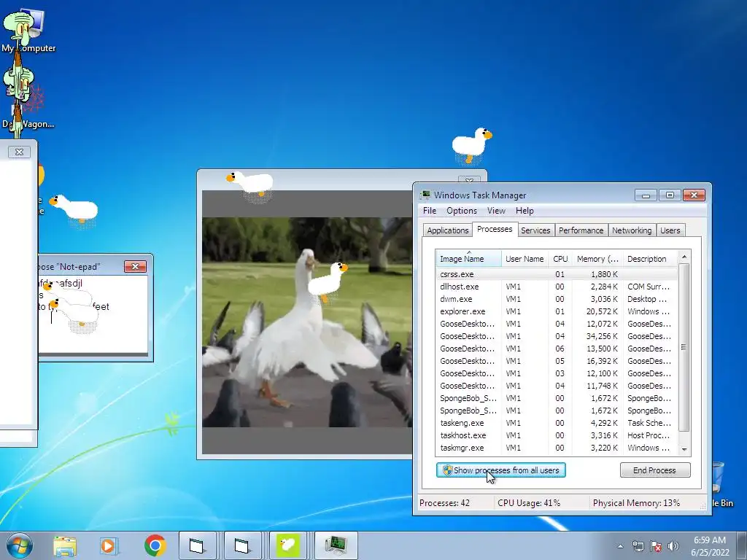Viewport: 747px width, 560px height.
Task: Switch to the Networking tab
Action: (632, 230)
